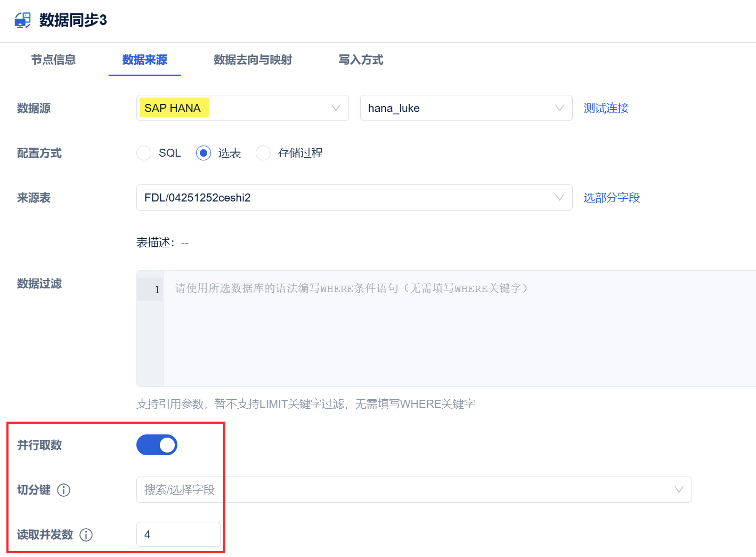Screen dimensions: 756x557
Task: Open the SAP HANA data source dropdown
Action: pos(242,108)
